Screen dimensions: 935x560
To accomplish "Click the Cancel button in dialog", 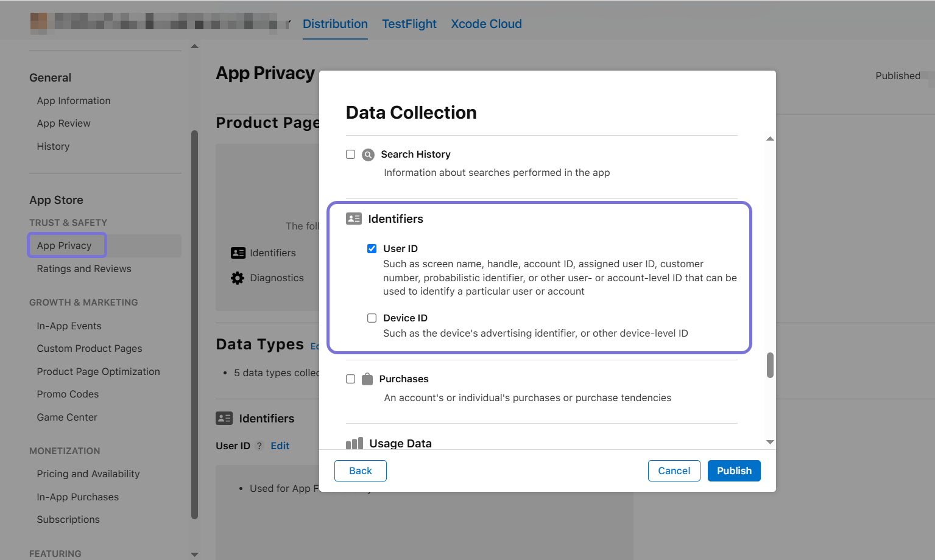I will point(674,471).
